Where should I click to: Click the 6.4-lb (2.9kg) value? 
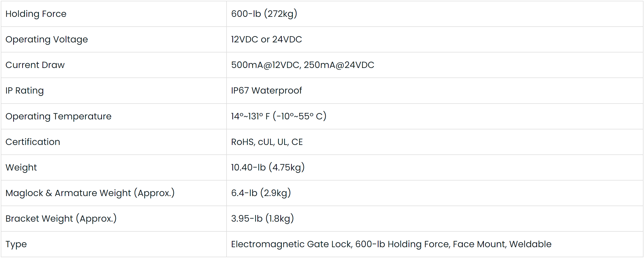[261, 193]
